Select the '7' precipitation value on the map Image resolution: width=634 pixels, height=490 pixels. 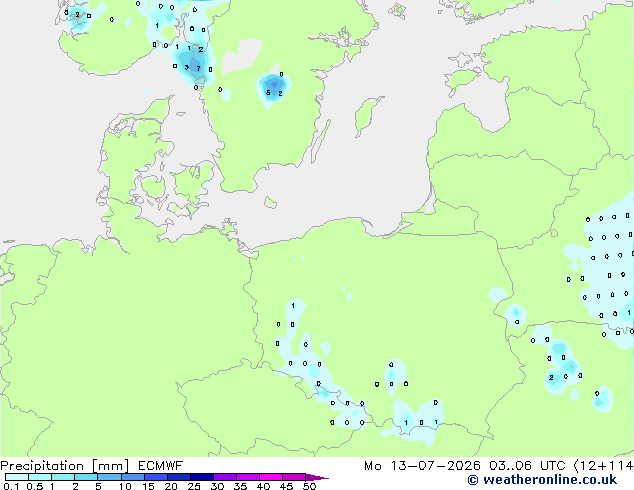(x=199, y=69)
